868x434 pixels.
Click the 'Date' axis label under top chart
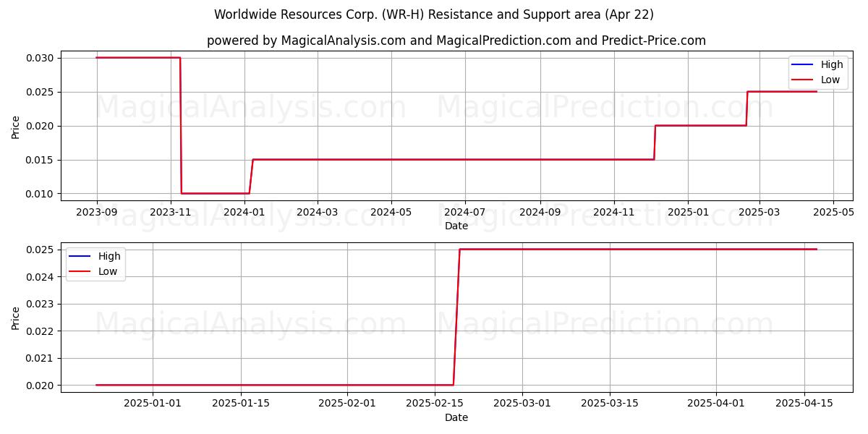pyautogui.click(x=456, y=226)
